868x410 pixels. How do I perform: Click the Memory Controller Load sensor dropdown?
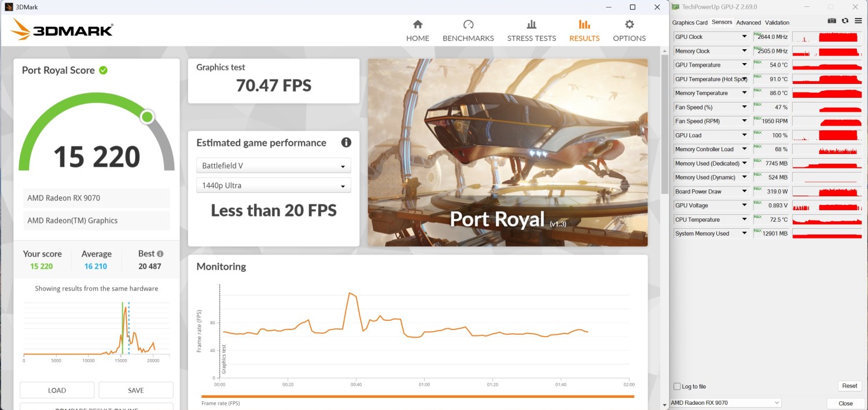point(745,149)
